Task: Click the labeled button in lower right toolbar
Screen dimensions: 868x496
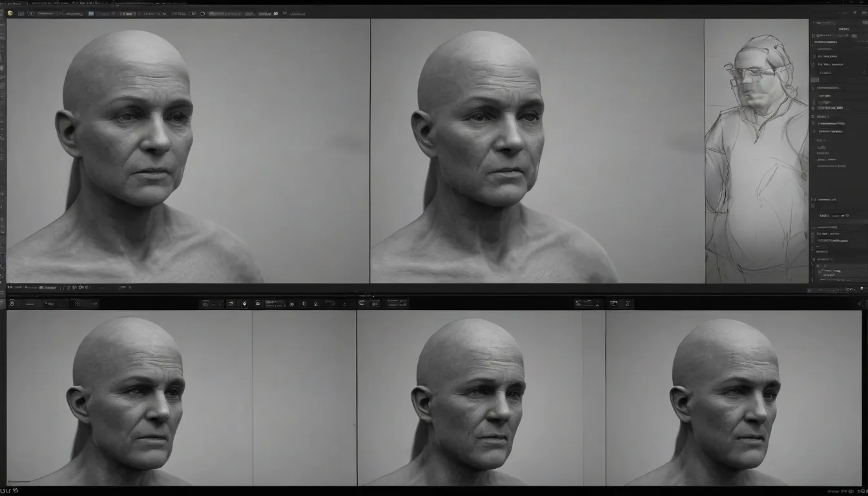Action: point(586,303)
